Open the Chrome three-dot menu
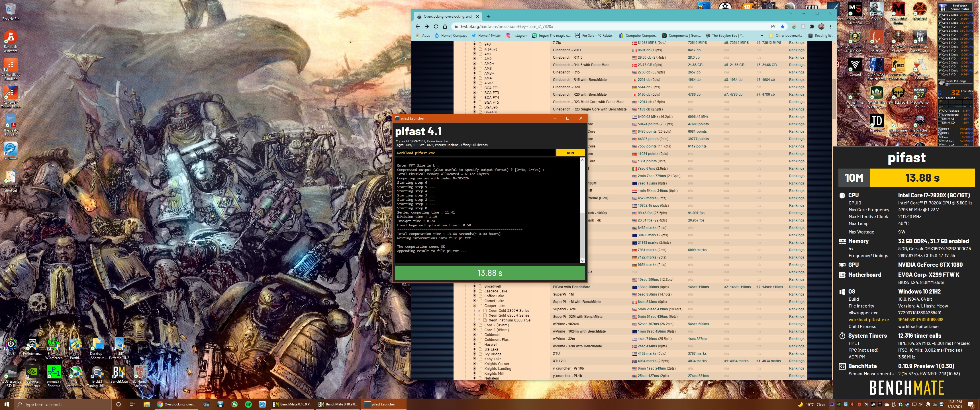 (830, 27)
